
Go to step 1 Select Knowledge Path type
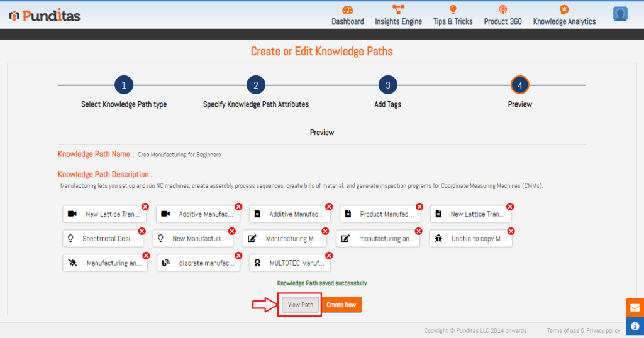pyautogui.click(x=124, y=85)
